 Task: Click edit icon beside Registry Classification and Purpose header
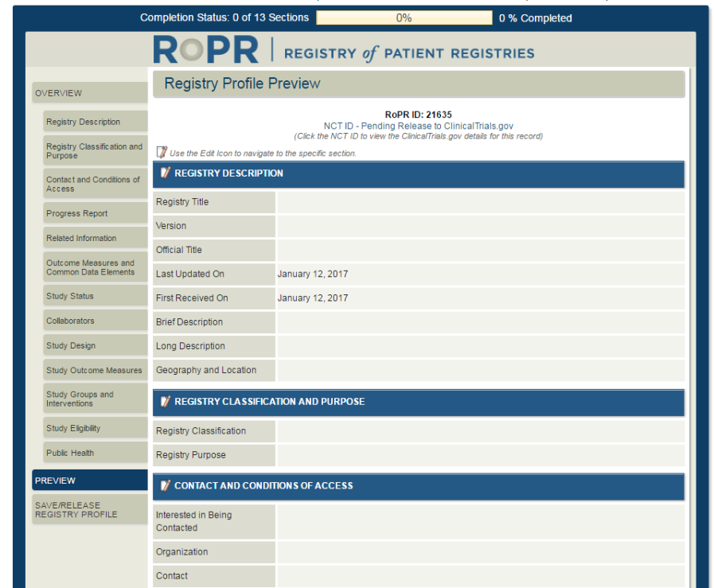(x=166, y=401)
